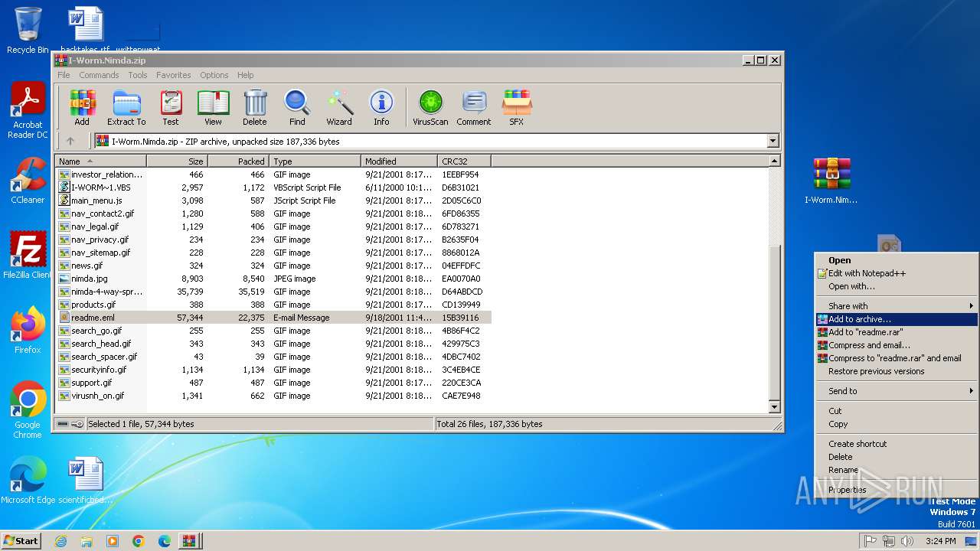The image size is (980, 551).
Task: Click the View file icon
Action: coord(213,107)
